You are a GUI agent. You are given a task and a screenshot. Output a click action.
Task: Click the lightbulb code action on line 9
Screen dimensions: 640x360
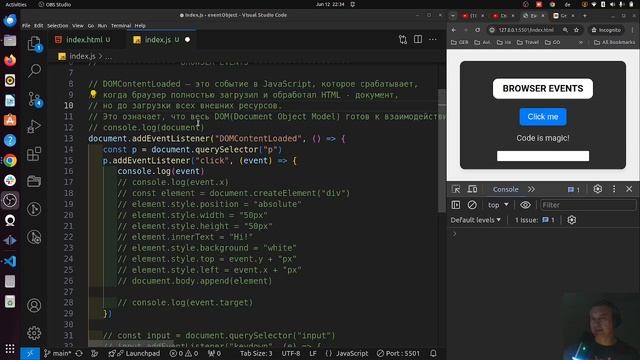pos(93,94)
